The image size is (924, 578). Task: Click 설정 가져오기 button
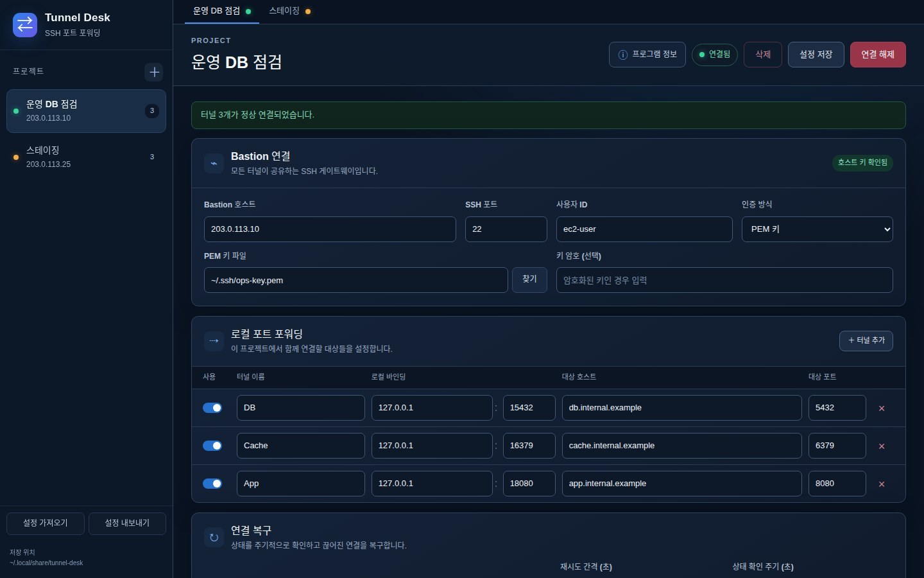click(x=46, y=523)
